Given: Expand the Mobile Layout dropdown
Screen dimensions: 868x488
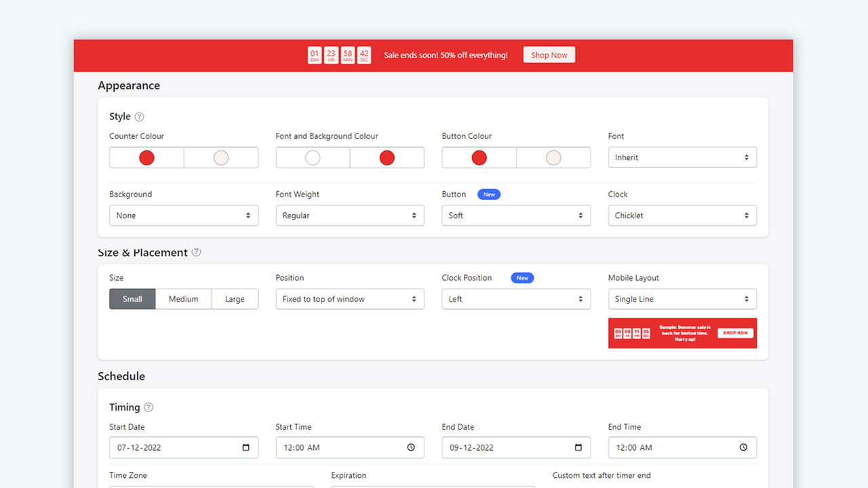Looking at the screenshot, I should 682,299.
